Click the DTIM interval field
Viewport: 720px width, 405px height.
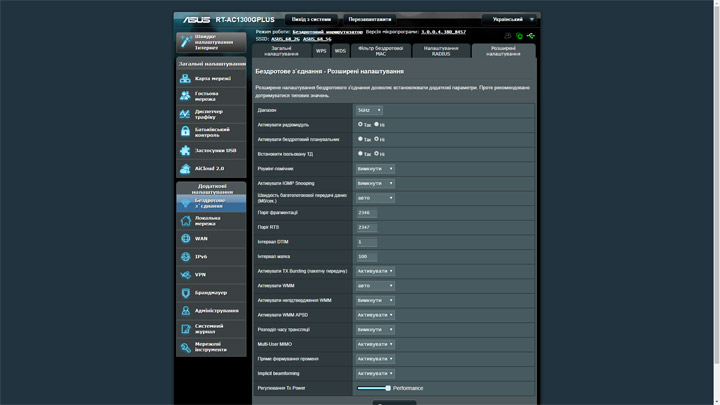[367, 242]
